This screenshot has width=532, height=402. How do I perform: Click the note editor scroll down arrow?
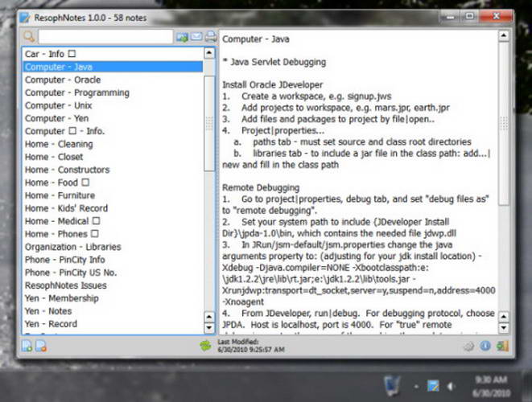(x=504, y=328)
